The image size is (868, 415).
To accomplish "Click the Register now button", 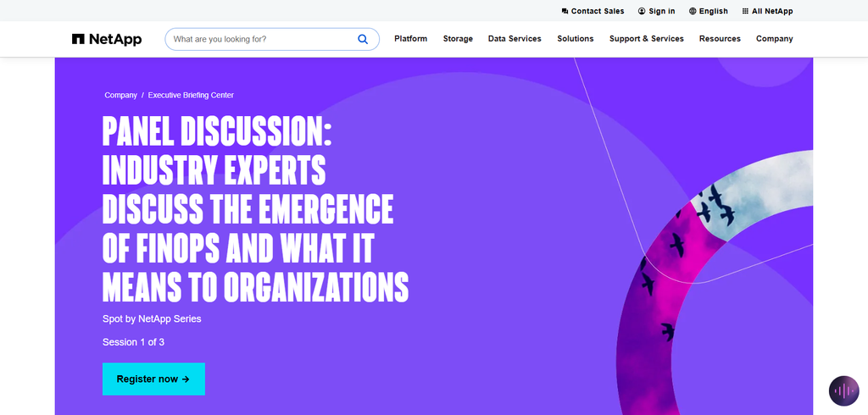I will click(x=154, y=379).
